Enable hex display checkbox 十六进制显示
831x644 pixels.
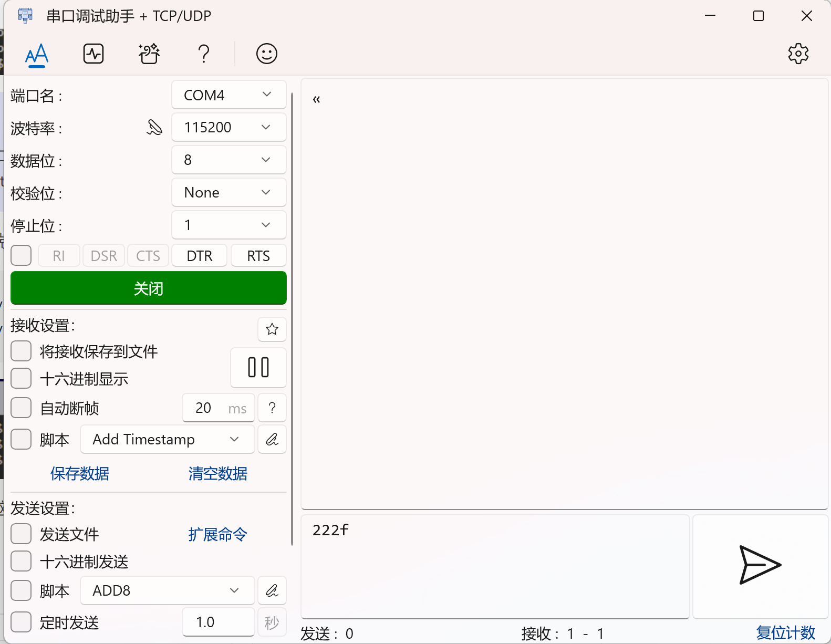coord(22,378)
